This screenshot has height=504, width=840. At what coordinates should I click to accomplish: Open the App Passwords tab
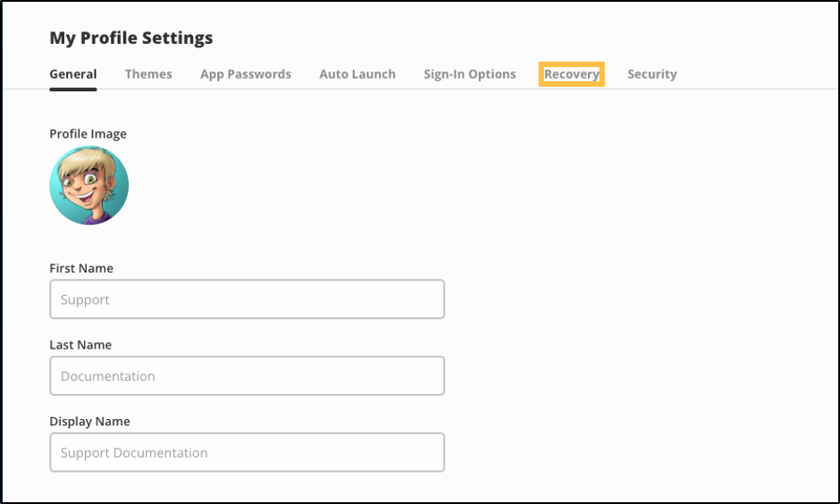[x=246, y=74]
